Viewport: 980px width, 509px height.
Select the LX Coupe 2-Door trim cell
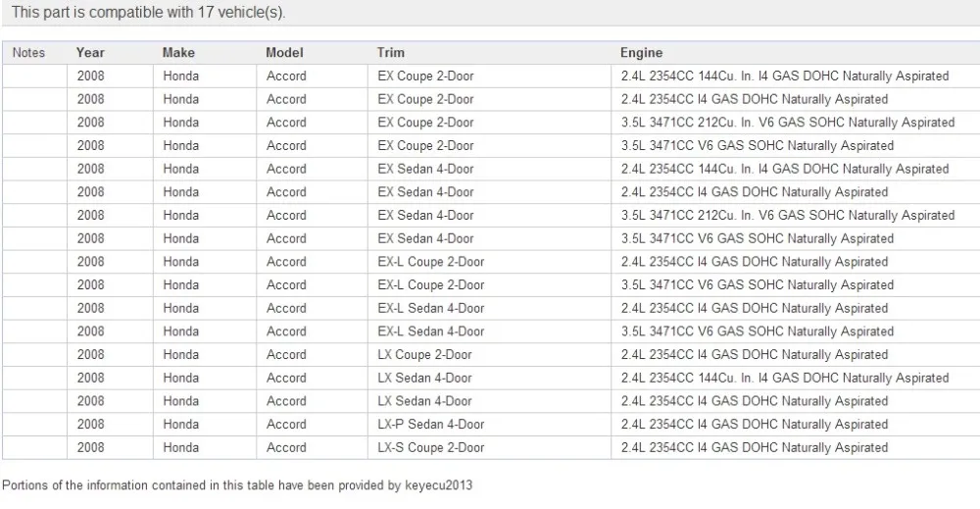point(489,355)
